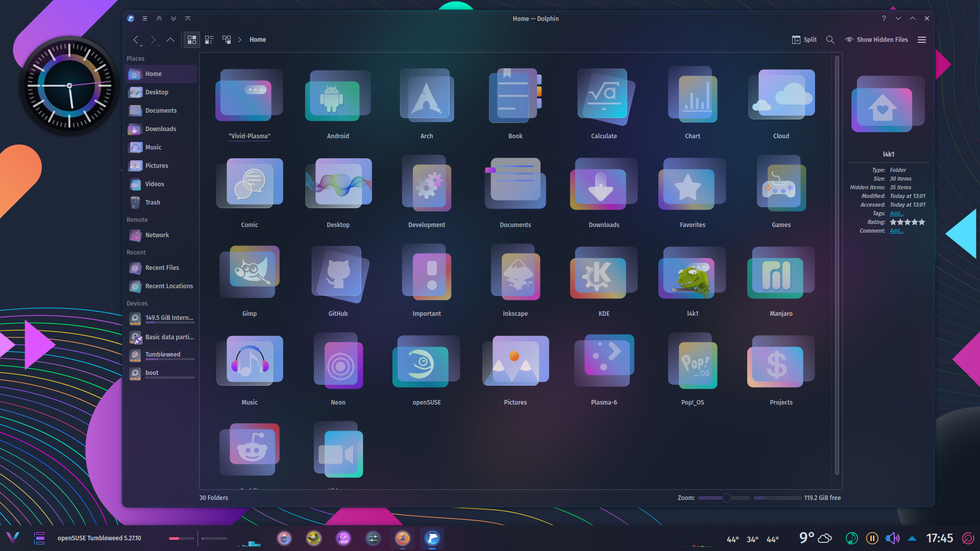Screen dimensions: 980x551
Task: Open the hamburger menu in the toolbar
Action: [x=922, y=39]
